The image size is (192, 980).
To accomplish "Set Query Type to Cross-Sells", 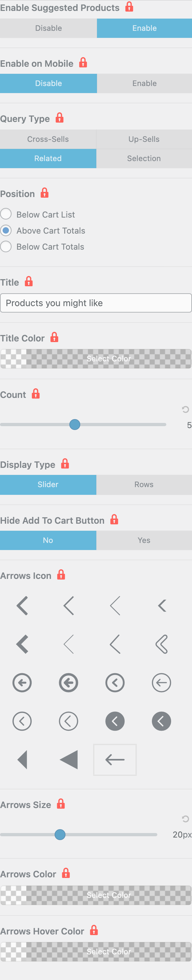I will pyautogui.click(x=48, y=139).
